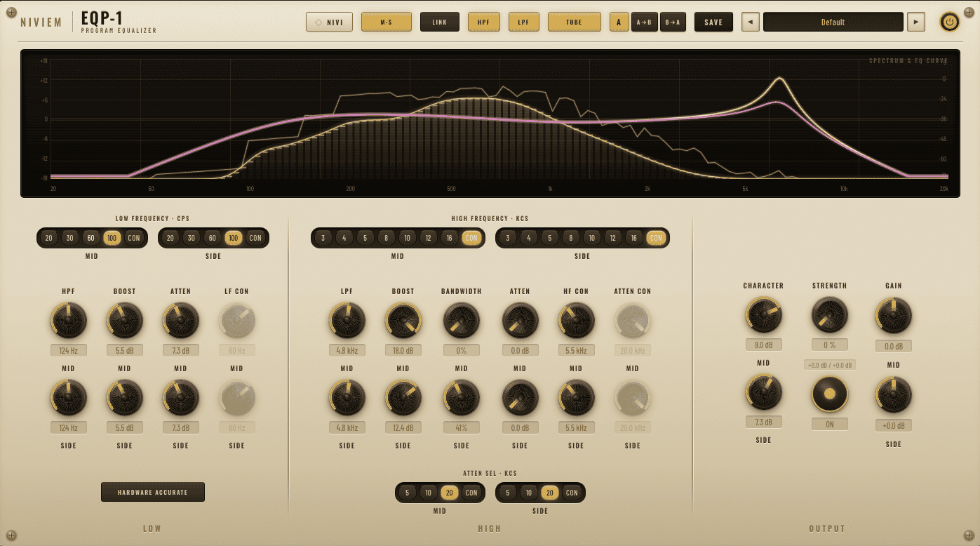Click the BANDWIDTH SIDE knob
This screenshot has width=980, height=546.
coord(462,398)
